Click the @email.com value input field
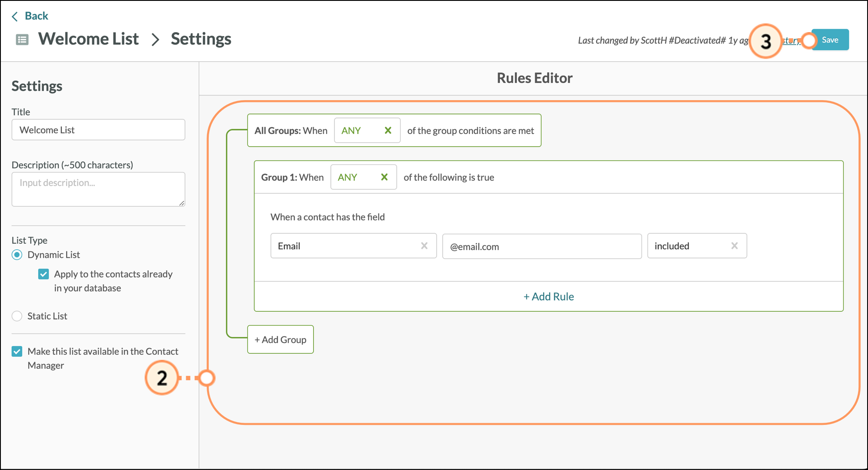The height and width of the screenshot is (470, 868). tap(541, 246)
